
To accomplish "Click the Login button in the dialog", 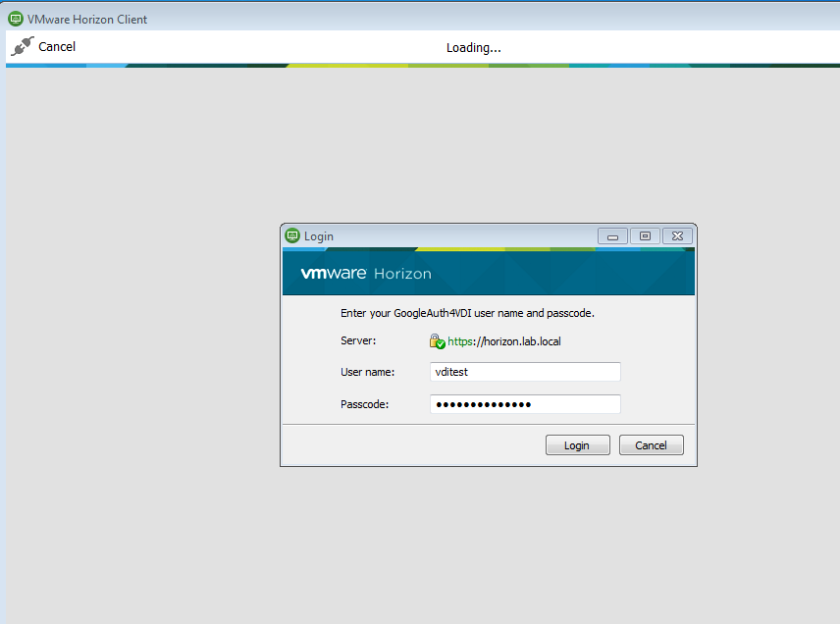I will pos(577,445).
